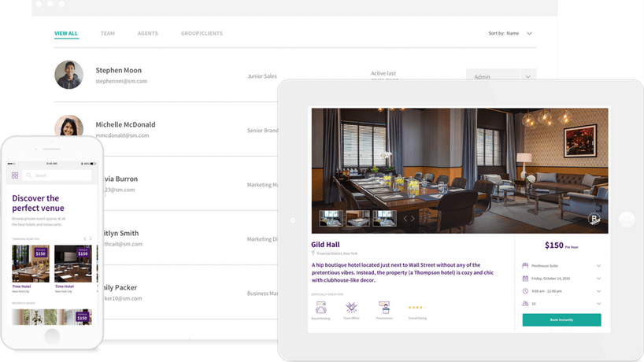Click the overall star rating
The image size is (644, 362).
tap(417, 308)
